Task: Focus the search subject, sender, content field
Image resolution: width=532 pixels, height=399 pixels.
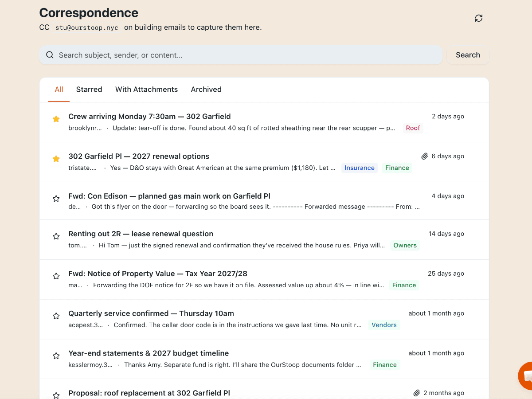Action: click(x=241, y=55)
